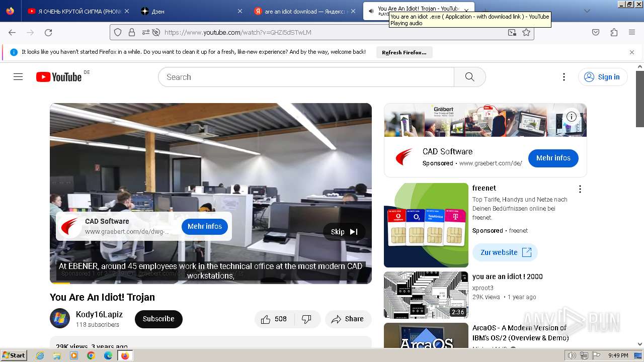The width and height of the screenshot is (644, 362).
Task: Open Windows Media Player from taskbar
Action: click(x=74, y=355)
